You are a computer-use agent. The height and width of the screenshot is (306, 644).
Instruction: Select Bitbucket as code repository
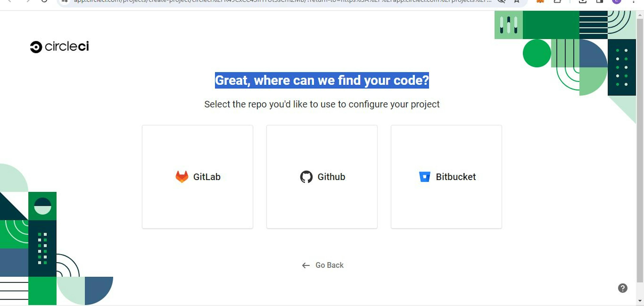click(446, 177)
